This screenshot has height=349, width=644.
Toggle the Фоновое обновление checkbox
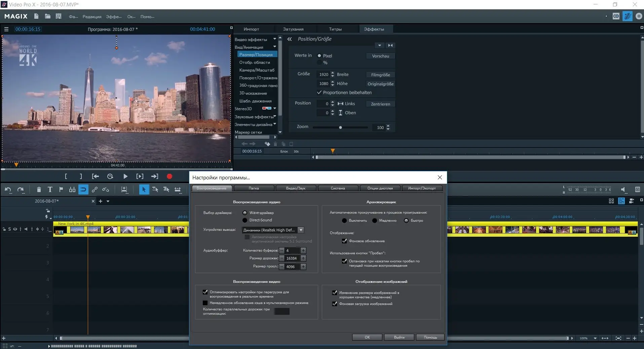pos(344,241)
